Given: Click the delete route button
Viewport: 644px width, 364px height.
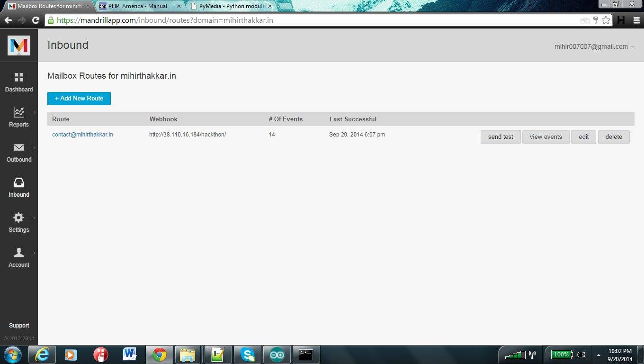Looking at the screenshot, I should click(x=614, y=137).
